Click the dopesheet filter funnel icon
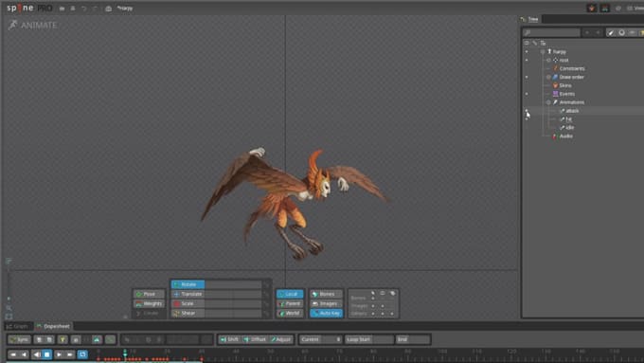 (63, 339)
